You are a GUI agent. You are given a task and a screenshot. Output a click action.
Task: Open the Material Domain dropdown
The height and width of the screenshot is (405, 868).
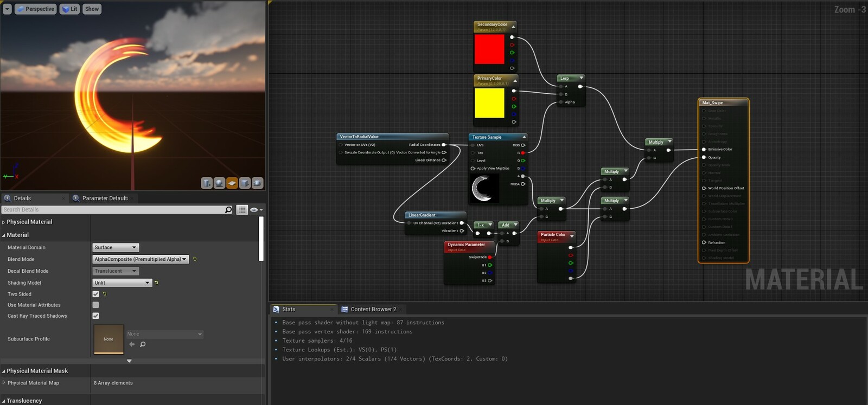[x=116, y=247]
